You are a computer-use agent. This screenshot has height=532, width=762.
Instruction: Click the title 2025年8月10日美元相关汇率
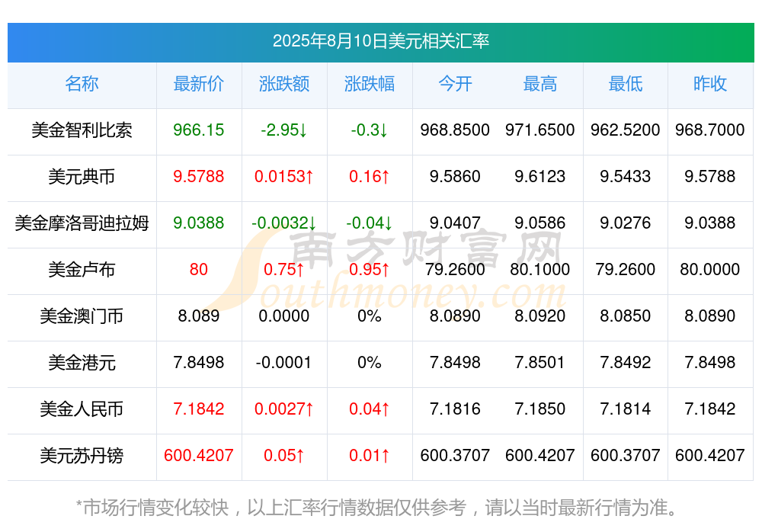coord(380,41)
